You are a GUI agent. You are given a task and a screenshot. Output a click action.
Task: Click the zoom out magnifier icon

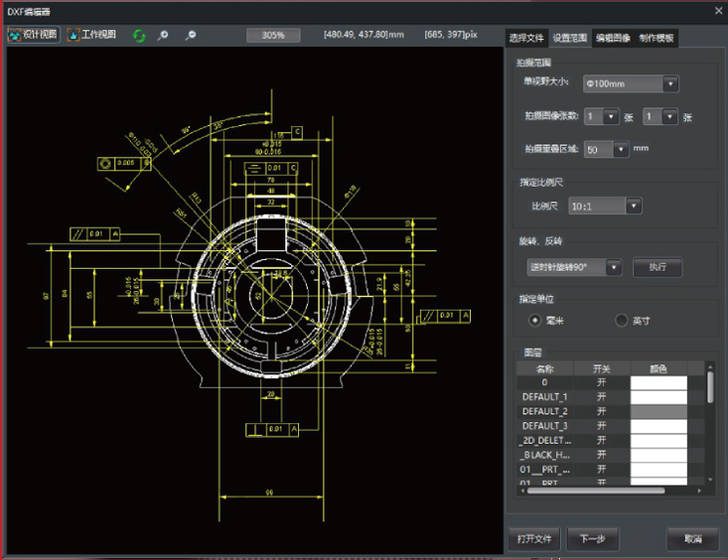point(191,35)
